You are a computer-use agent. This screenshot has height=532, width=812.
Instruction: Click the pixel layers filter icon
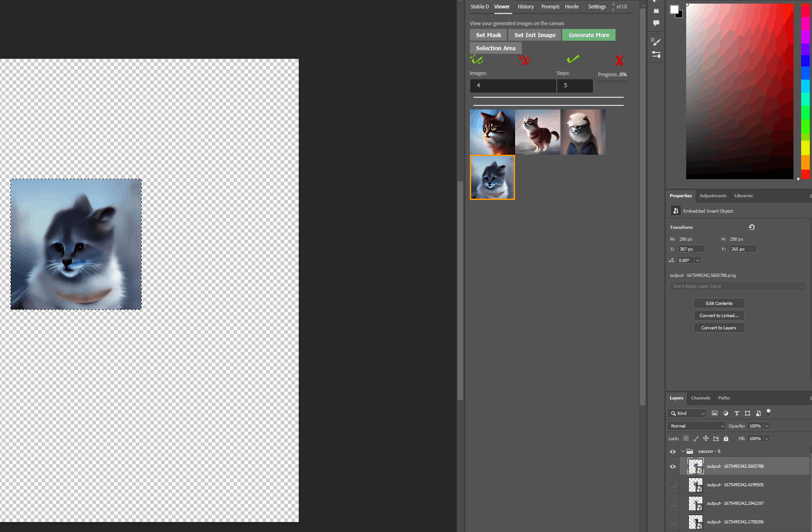coord(715,413)
